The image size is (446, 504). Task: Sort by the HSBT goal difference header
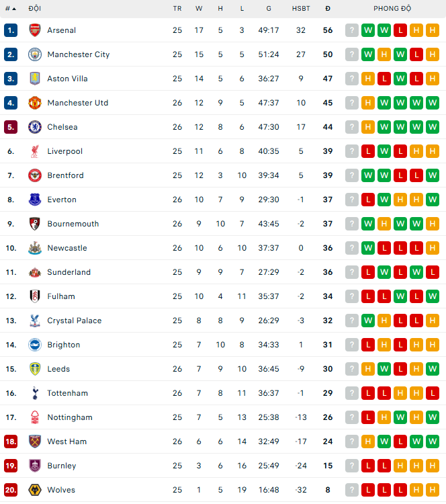click(x=301, y=9)
